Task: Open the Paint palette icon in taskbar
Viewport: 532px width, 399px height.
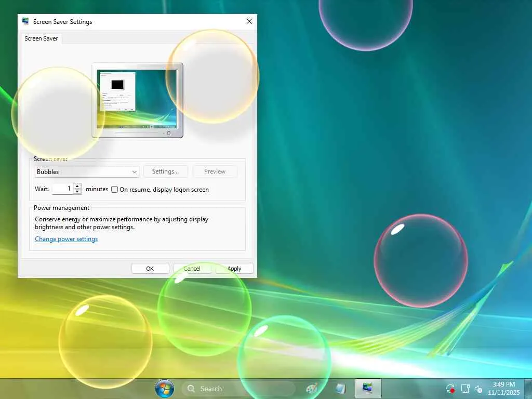Action: click(x=312, y=389)
